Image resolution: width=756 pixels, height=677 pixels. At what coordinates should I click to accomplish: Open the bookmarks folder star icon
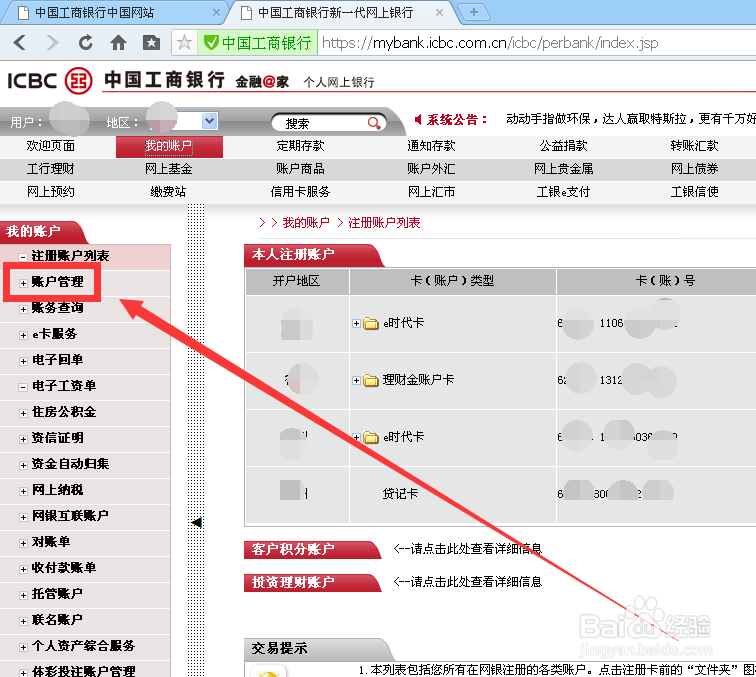[151, 43]
